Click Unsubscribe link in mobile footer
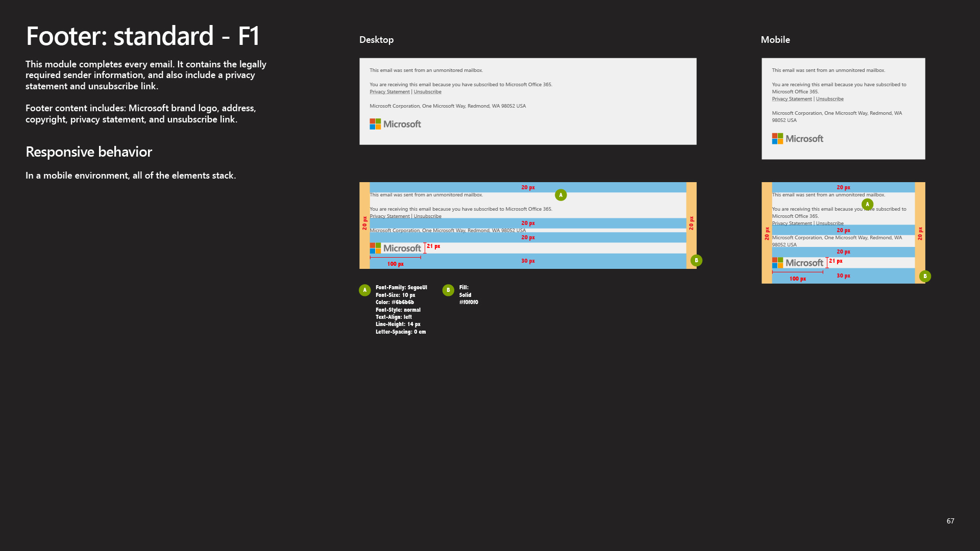This screenshot has width=980, height=551. [829, 99]
